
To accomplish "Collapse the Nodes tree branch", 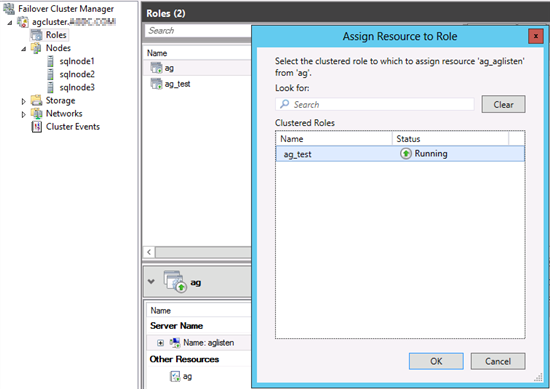I will tap(24, 49).
